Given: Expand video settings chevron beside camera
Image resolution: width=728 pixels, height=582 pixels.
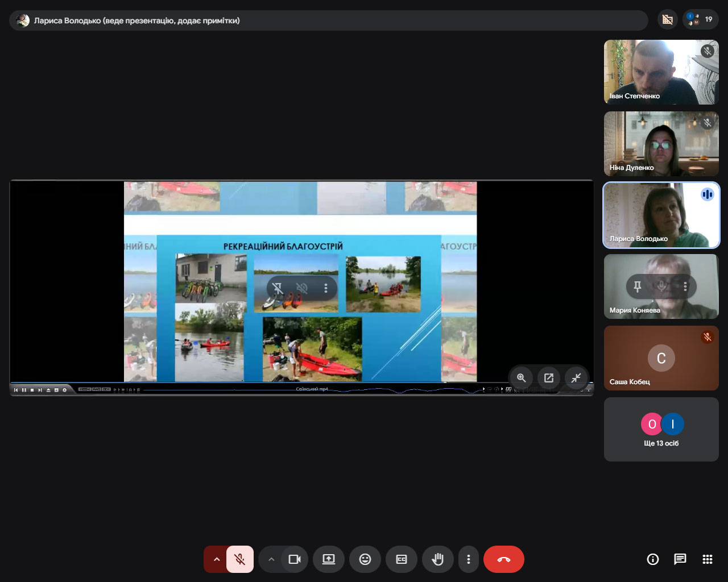Looking at the screenshot, I should 271,559.
